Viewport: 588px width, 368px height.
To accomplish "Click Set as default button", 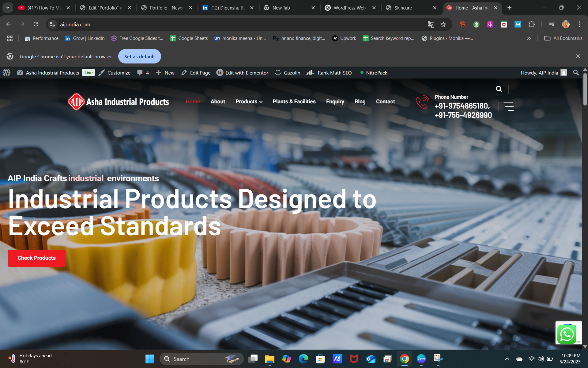I will pyautogui.click(x=139, y=56).
